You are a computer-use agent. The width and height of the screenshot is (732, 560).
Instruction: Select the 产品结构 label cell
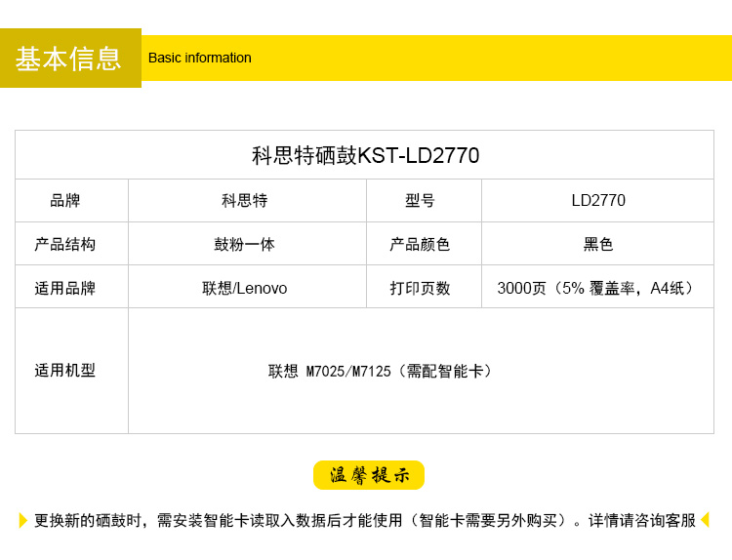coord(65,244)
